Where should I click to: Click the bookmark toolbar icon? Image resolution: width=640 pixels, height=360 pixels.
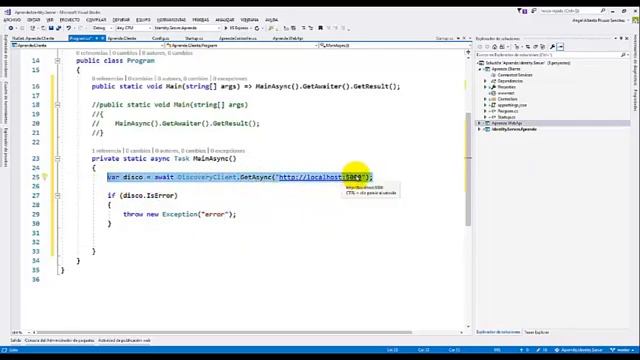click(x=320, y=28)
